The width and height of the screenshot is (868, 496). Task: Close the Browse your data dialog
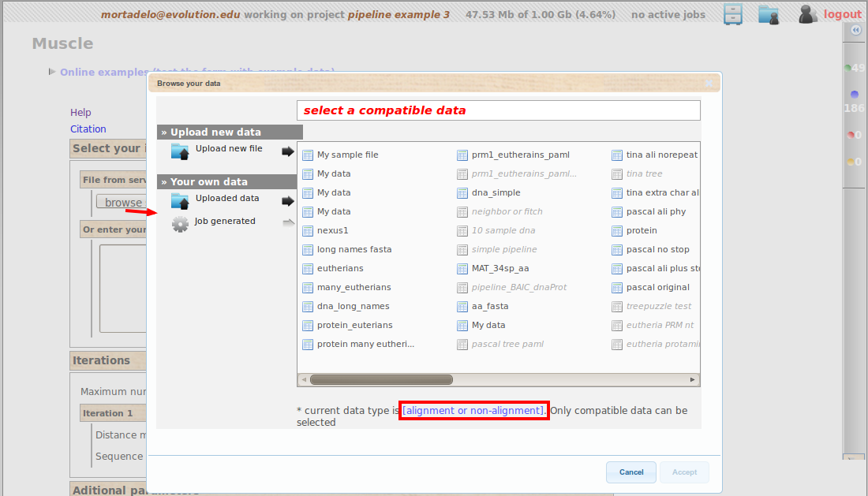point(708,83)
